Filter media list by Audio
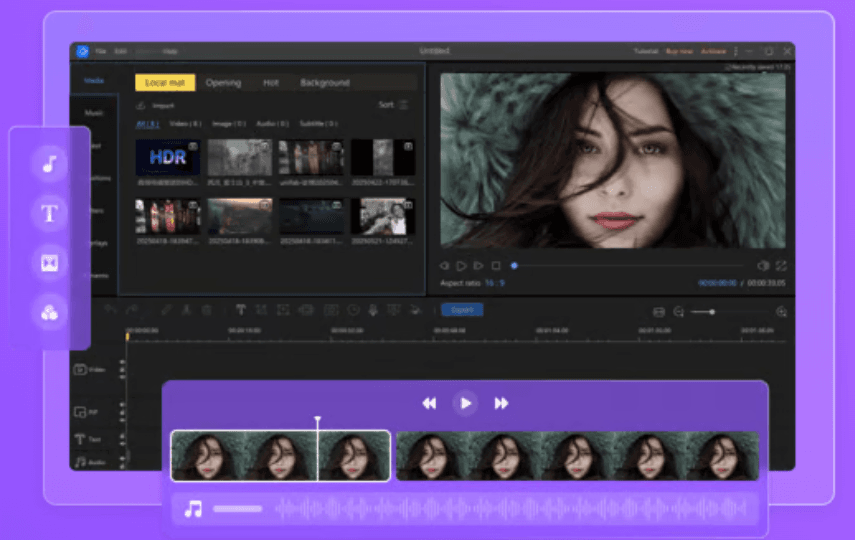The width and height of the screenshot is (855, 540). tap(272, 124)
